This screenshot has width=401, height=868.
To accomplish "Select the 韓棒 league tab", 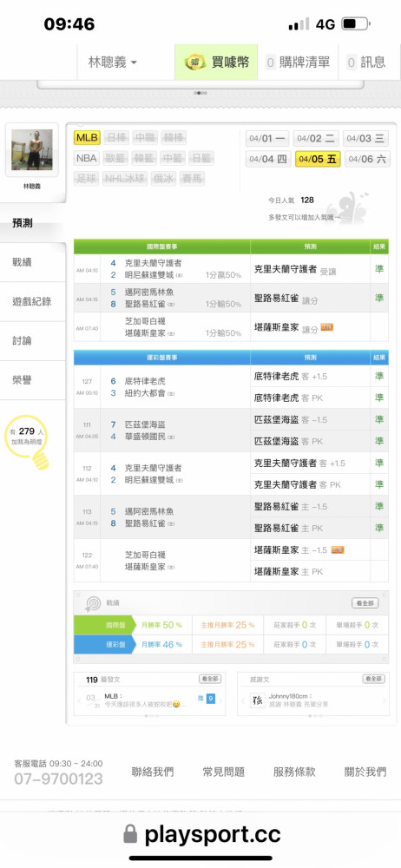I will [x=174, y=138].
